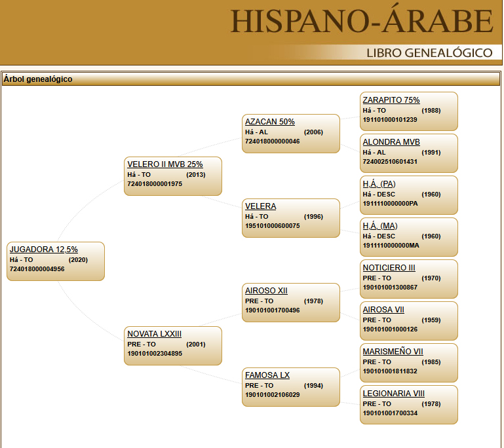Click the LEGIONARIA VIII link

(x=393, y=394)
